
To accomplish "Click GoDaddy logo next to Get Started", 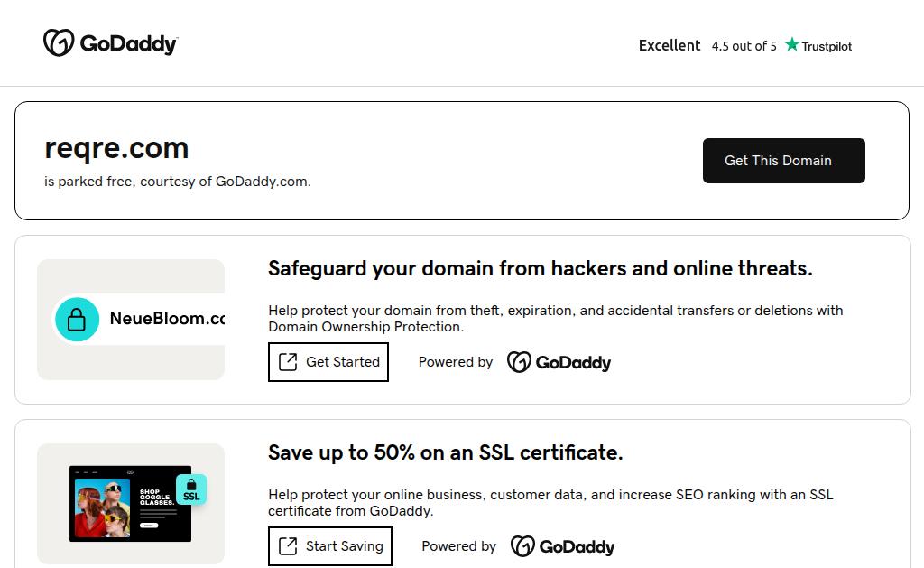I will pyautogui.click(x=559, y=362).
